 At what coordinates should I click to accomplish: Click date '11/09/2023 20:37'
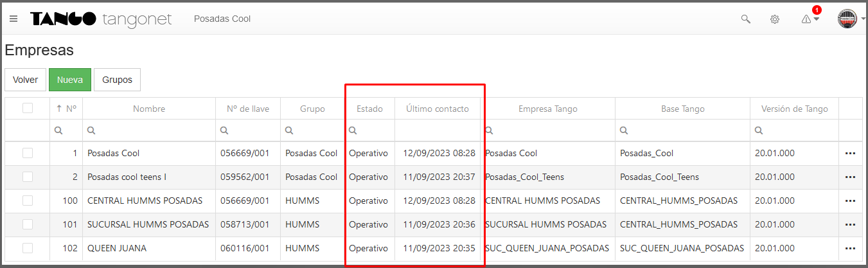(x=439, y=177)
